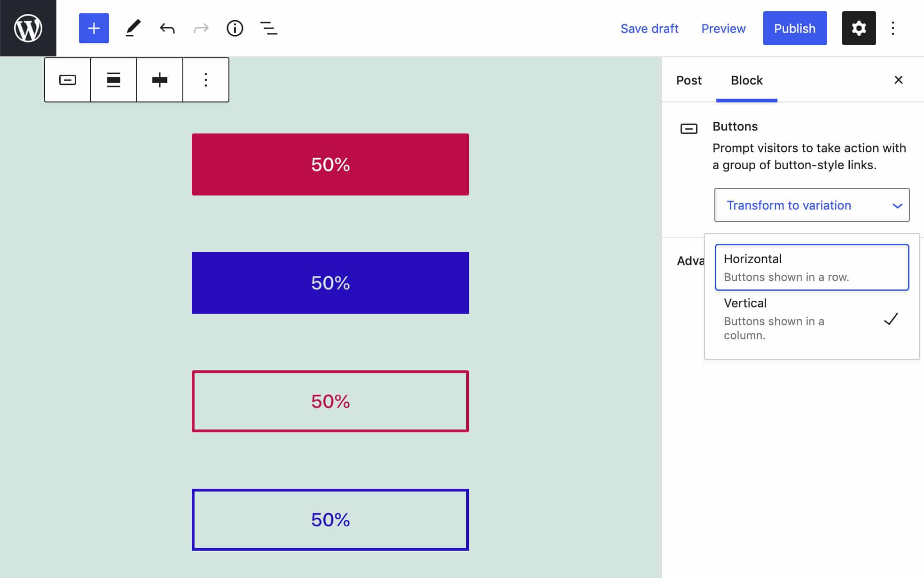Choose the Horizontal variation option

click(x=812, y=267)
